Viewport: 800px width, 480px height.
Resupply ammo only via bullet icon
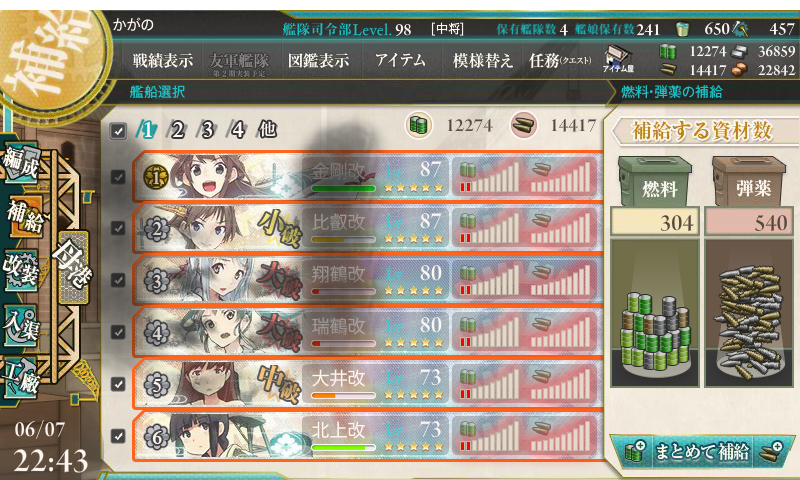pyautogui.click(x=771, y=452)
